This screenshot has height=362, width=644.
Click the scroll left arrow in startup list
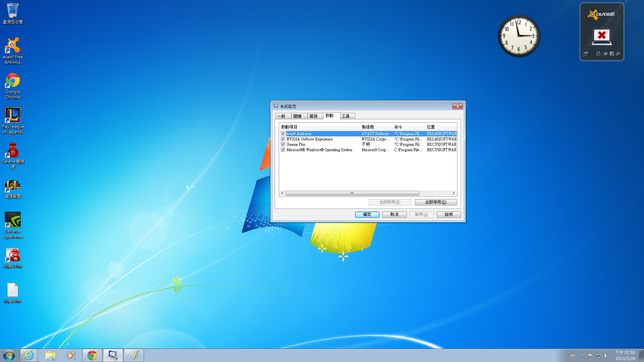[x=282, y=193]
